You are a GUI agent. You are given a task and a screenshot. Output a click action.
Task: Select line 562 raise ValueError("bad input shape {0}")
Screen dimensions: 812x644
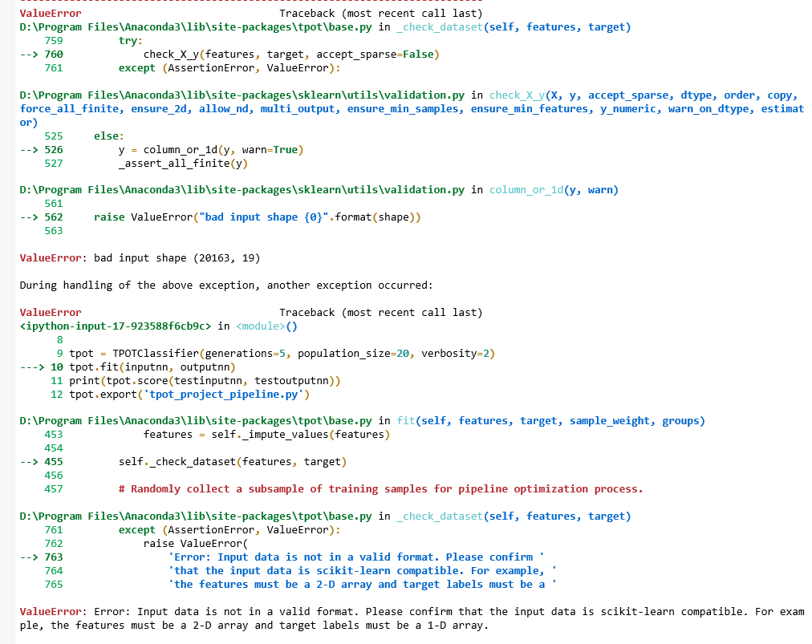pyautogui.click(x=258, y=217)
